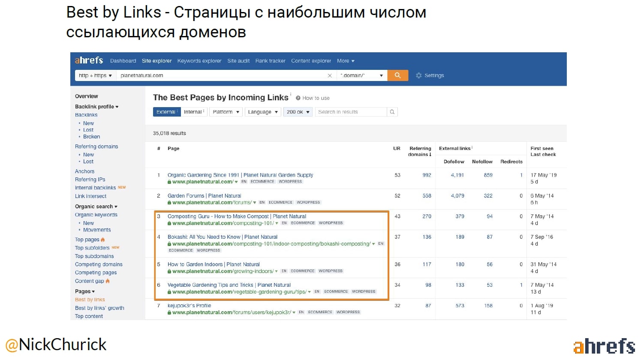Open Keywords explorer in the top menu
Screen dimensions: 644x360
click(x=199, y=61)
